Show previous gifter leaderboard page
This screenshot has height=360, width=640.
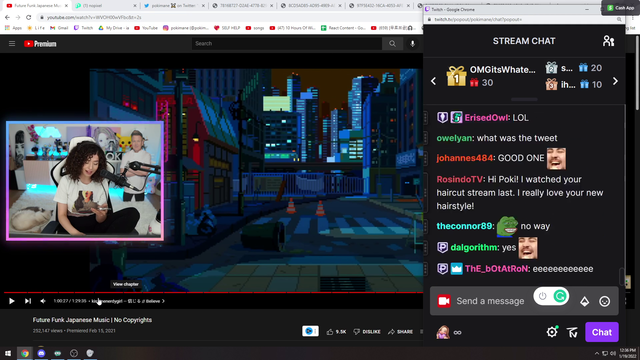pos(433,81)
